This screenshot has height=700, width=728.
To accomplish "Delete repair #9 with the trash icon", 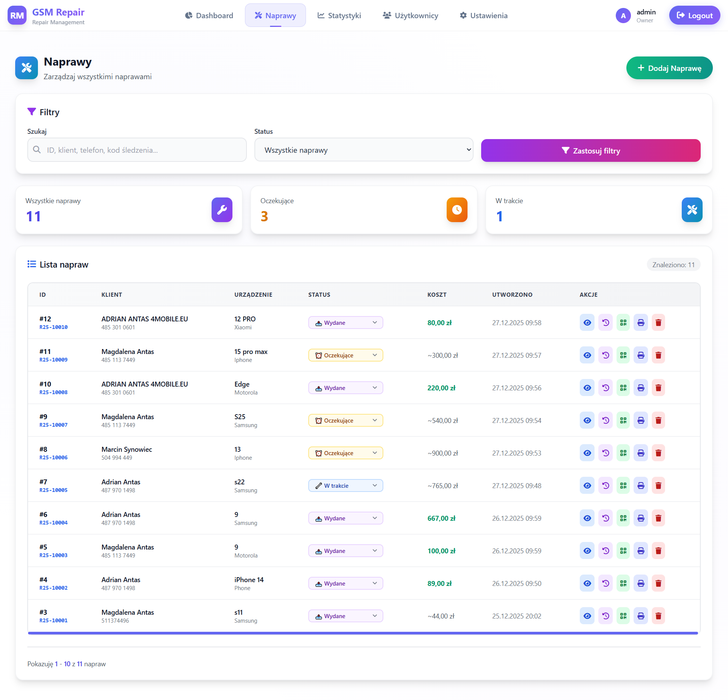I will 658,420.
